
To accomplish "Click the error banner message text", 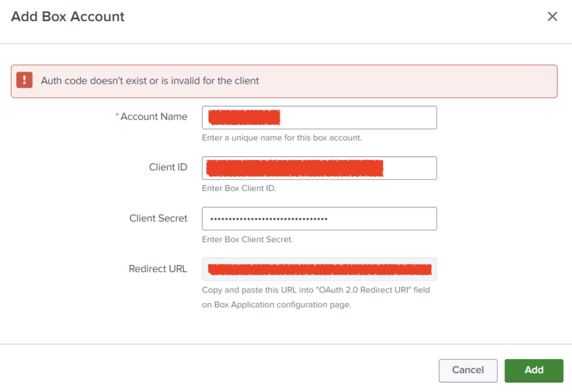I will point(150,81).
